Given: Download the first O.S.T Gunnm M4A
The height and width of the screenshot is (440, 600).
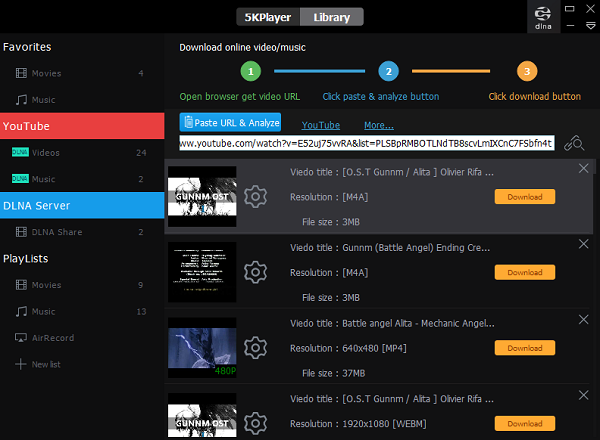Looking at the screenshot, I should point(525,197).
